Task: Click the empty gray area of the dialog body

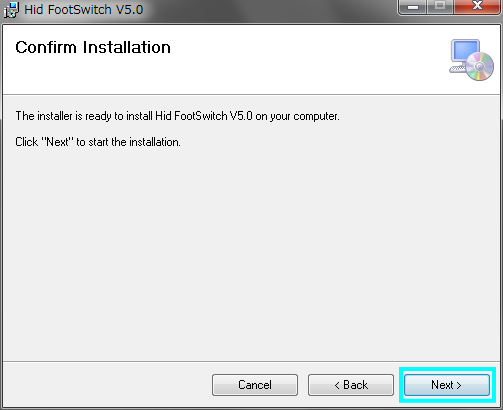Action: [x=251, y=253]
